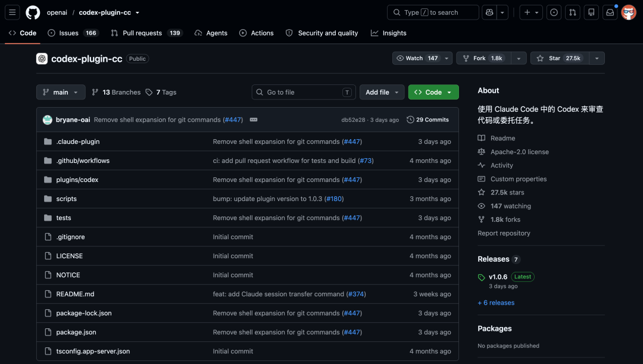Open the green Code dropdown

433,92
